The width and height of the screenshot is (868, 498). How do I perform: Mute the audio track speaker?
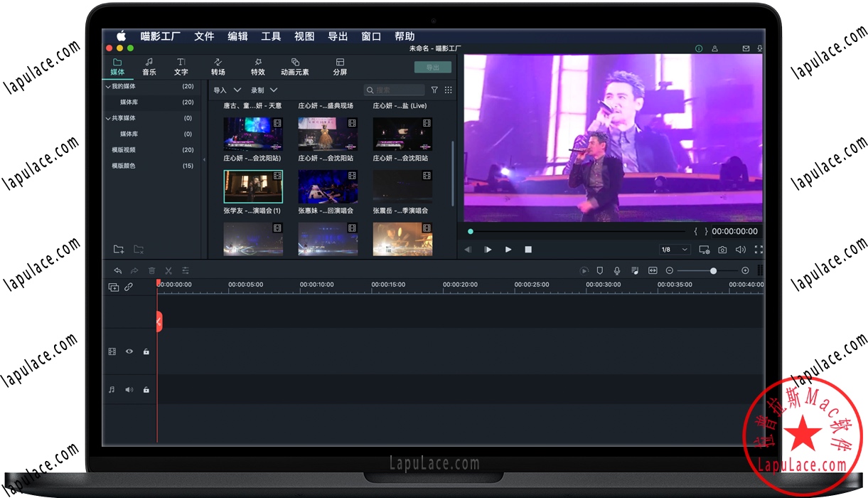coord(129,390)
